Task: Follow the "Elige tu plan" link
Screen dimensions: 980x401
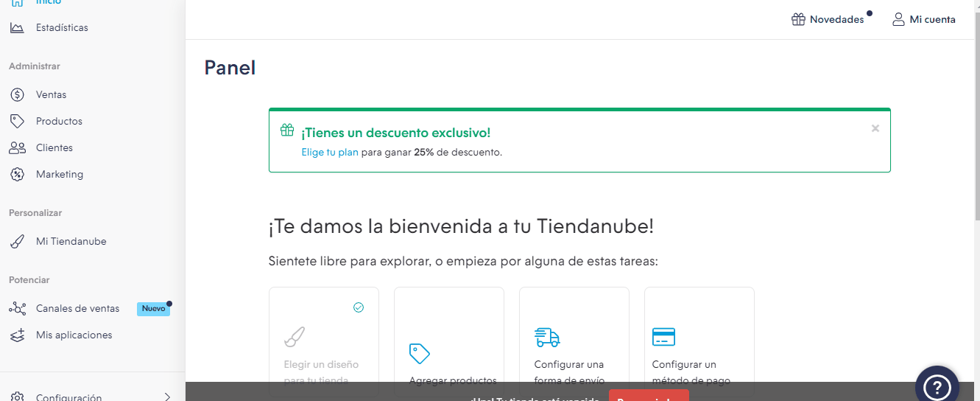Action: pyautogui.click(x=329, y=153)
